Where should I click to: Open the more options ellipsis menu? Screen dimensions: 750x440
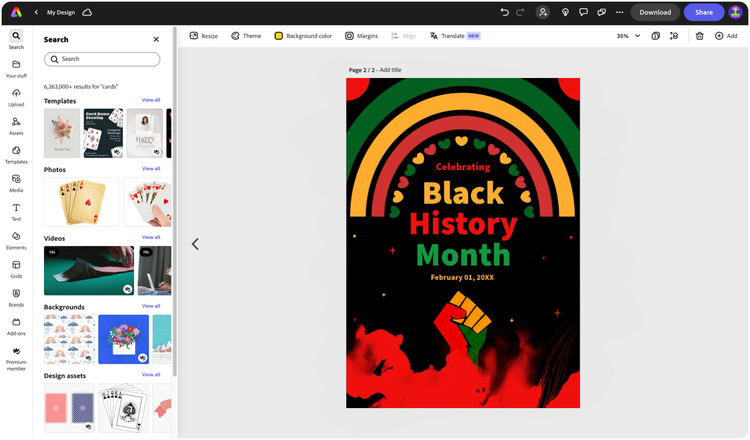click(619, 12)
